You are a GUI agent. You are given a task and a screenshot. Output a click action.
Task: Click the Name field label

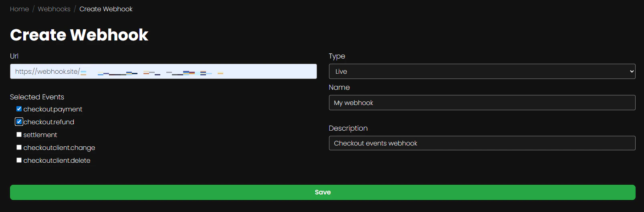point(339,87)
